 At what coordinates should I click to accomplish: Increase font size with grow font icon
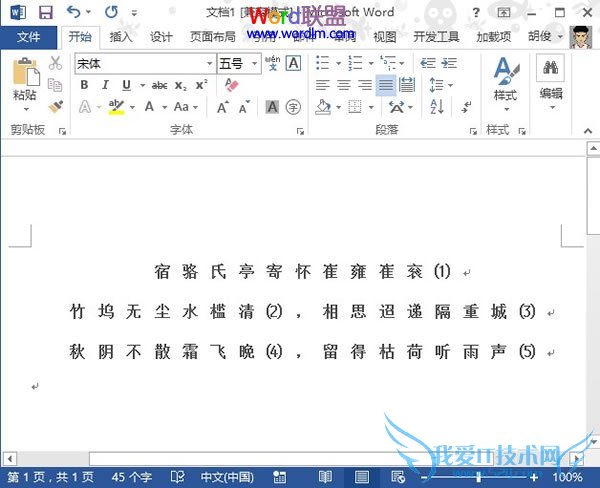pyautogui.click(x=223, y=107)
